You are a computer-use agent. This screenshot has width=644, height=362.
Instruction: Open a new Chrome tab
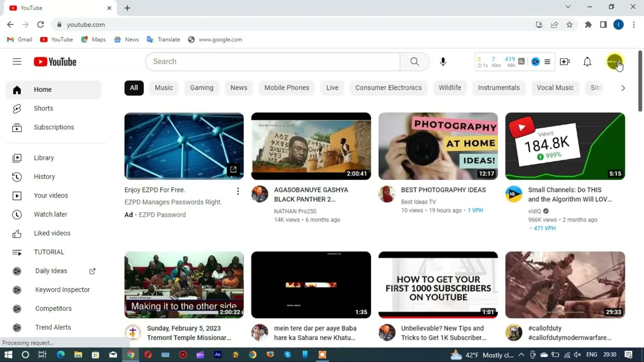pyautogui.click(x=127, y=8)
